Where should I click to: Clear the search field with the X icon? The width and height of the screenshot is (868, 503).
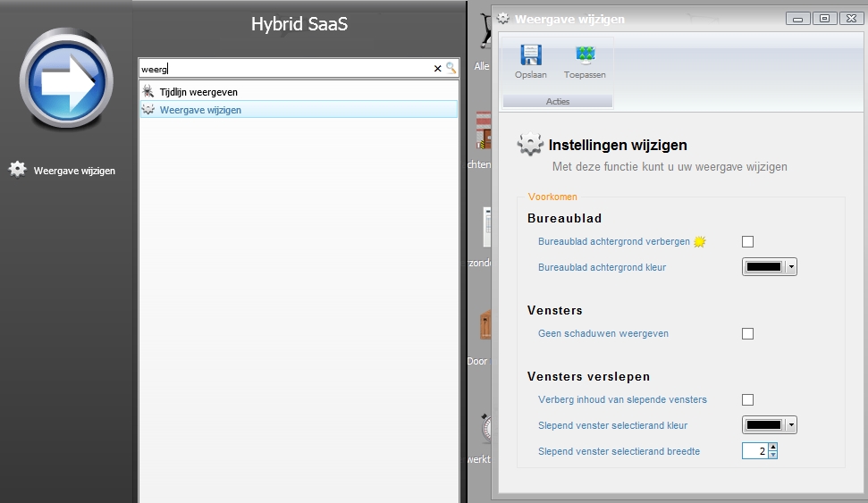tap(438, 69)
